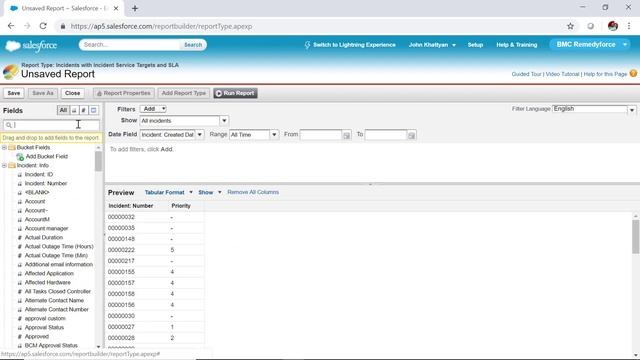Click the Run Report button
The image size is (640, 360).
(x=235, y=93)
